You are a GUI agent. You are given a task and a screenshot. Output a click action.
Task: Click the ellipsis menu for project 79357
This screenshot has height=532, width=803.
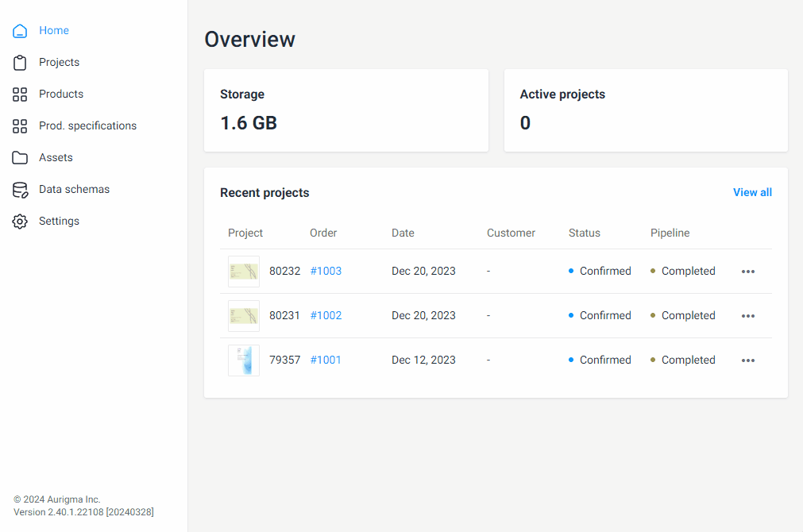click(747, 360)
